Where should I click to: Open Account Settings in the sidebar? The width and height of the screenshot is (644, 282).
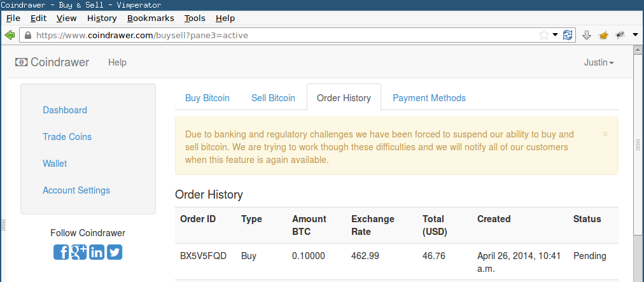click(76, 190)
